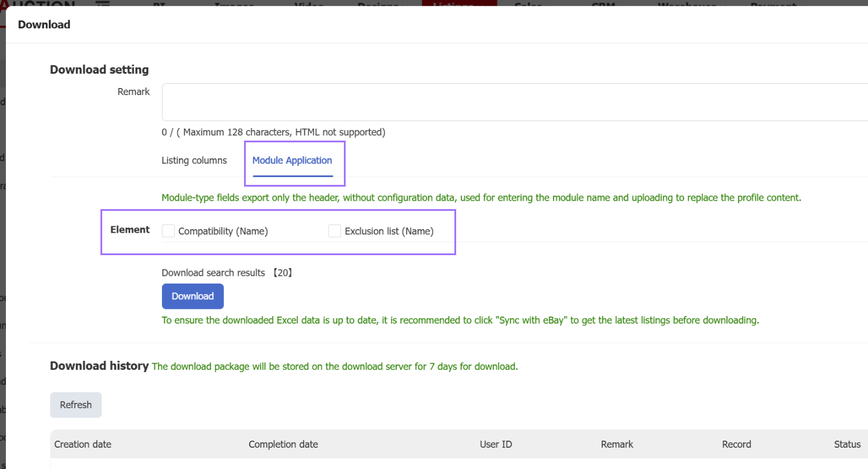Click the Element row label
The width and height of the screenshot is (868, 469).
(130, 230)
